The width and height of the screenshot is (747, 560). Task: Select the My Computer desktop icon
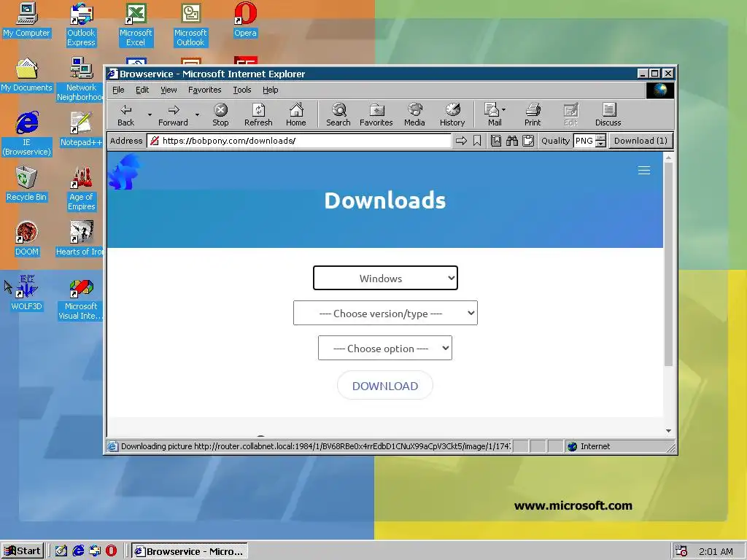[27, 20]
